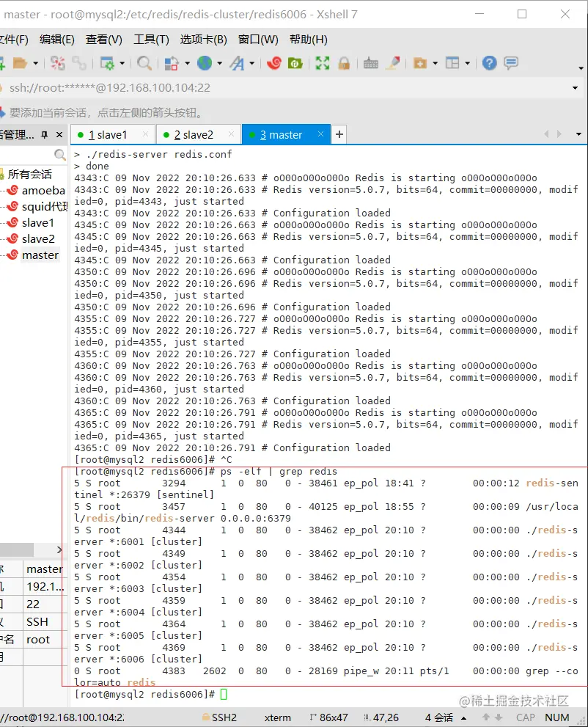
Task: Click the port 22 property cell
Action: pos(45,604)
